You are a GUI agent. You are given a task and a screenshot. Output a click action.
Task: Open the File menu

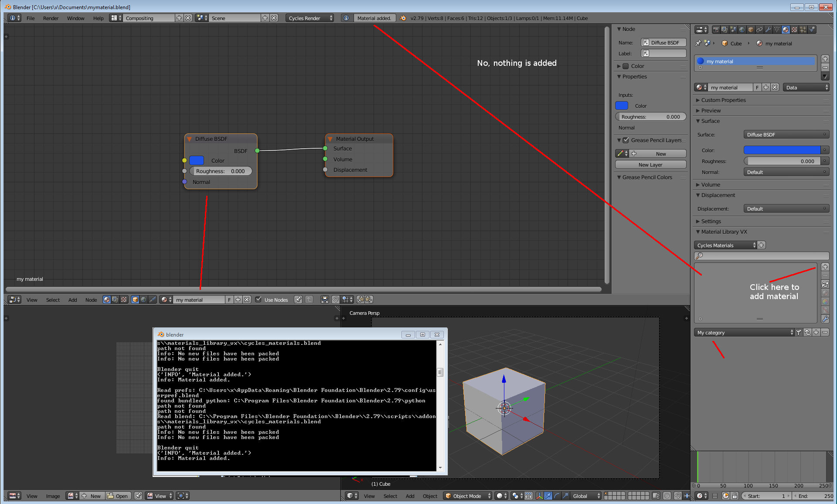31,18
